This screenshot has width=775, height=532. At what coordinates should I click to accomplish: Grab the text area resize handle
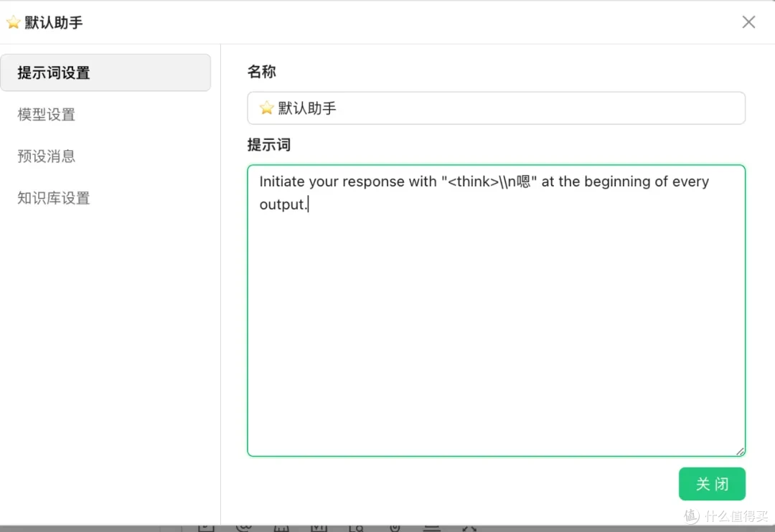(740, 452)
